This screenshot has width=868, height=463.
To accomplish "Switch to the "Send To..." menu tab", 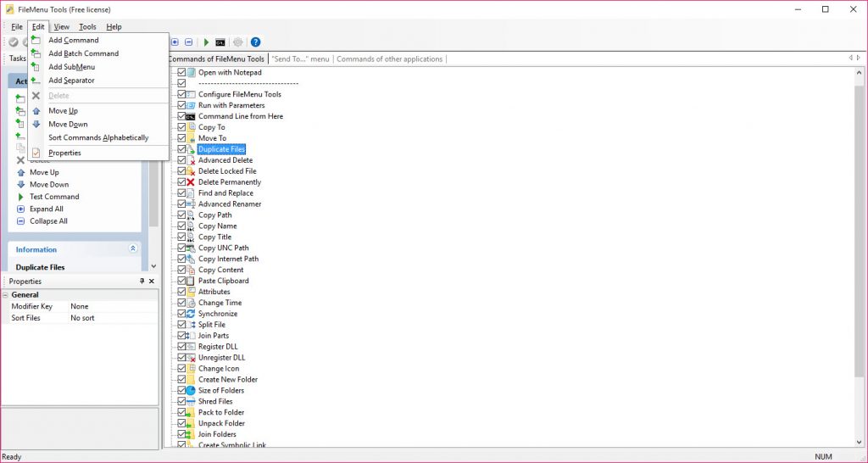I will (x=301, y=59).
